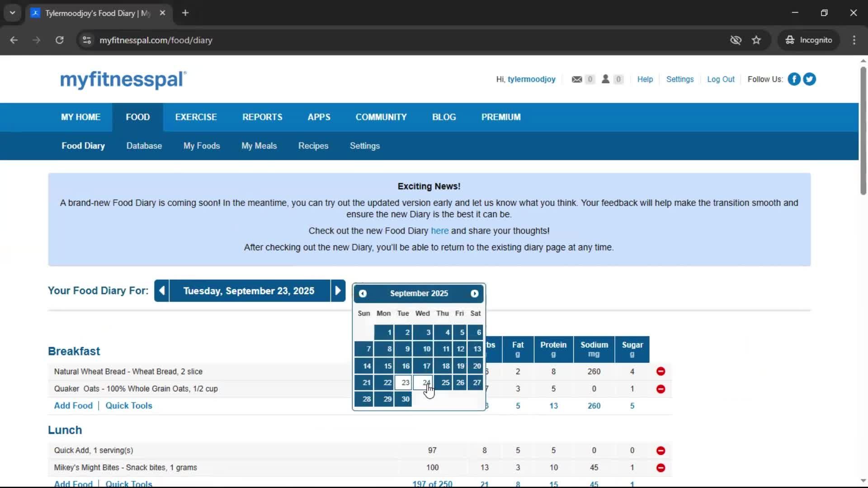The image size is (868, 488).
Task: Click third-party cookies blocked eye icon
Action: tap(736, 40)
